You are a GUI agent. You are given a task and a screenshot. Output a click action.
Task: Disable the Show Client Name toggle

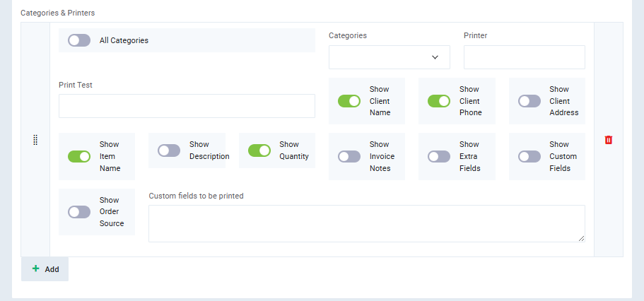click(349, 101)
